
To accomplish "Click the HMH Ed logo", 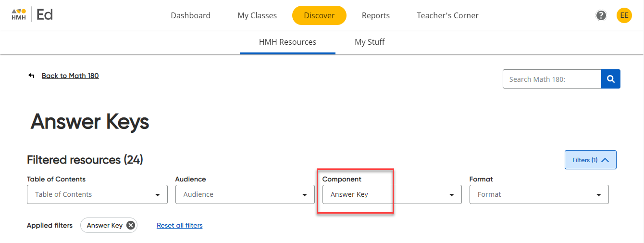I will coord(32,15).
